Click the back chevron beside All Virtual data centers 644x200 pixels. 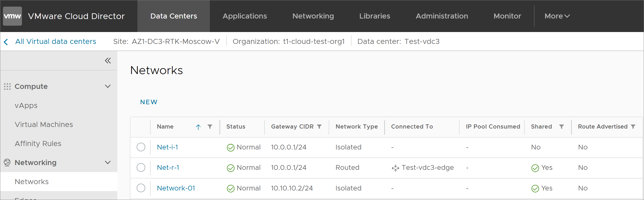[x=6, y=42]
